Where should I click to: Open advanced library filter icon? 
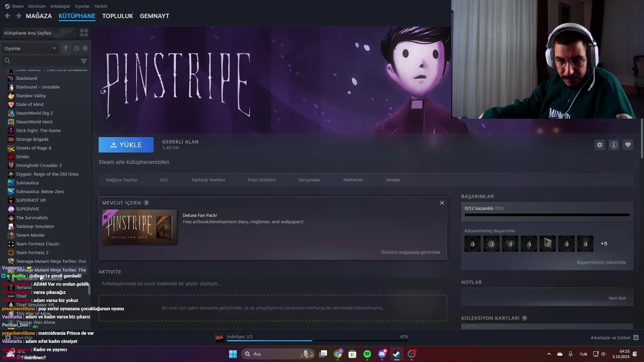[84, 61]
